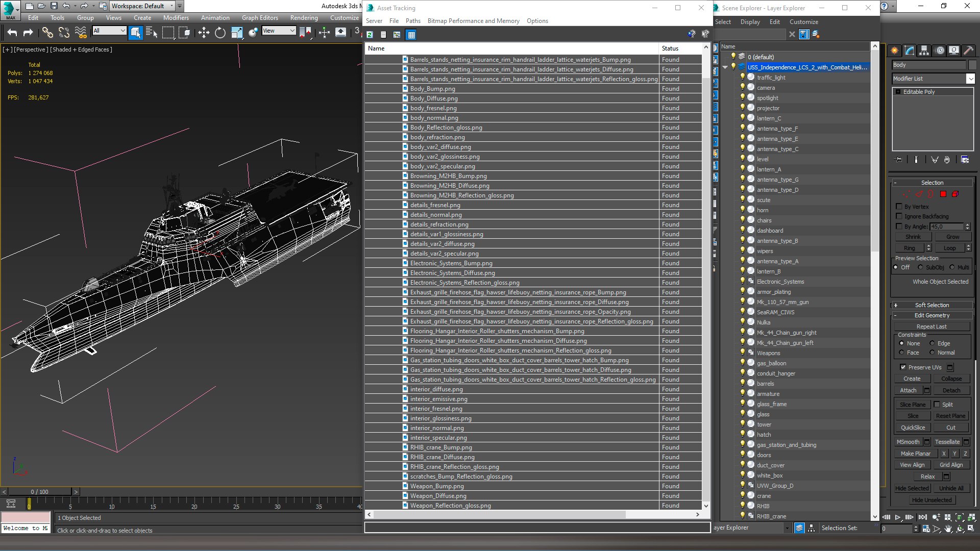
Task: Open the Select by Name dialog
Action: tap(152, 33)
